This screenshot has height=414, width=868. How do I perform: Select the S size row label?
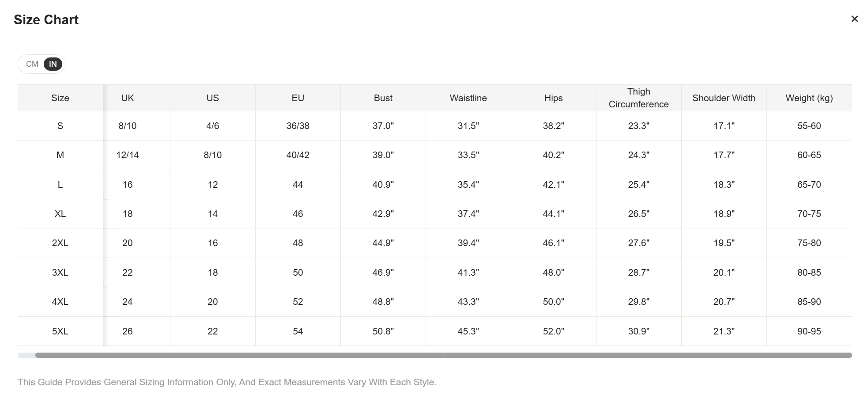tap(60, 126)
